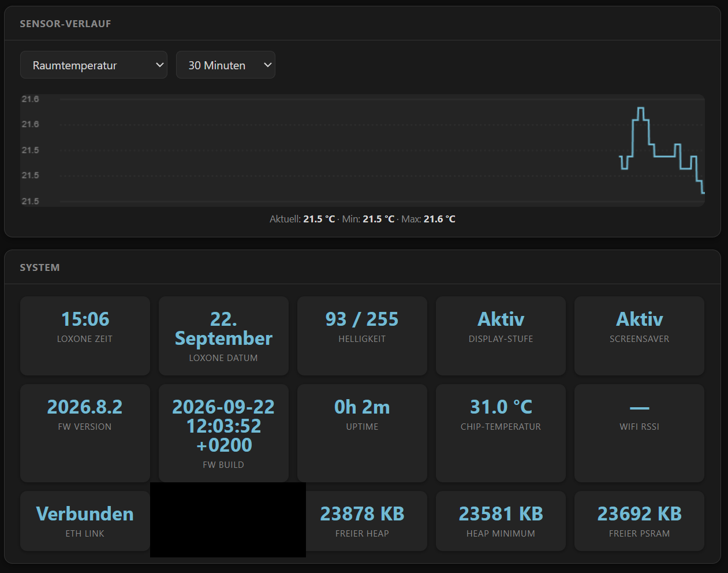Click the SCREENSAVER label
728x573 pixels.
pos(639,339)
